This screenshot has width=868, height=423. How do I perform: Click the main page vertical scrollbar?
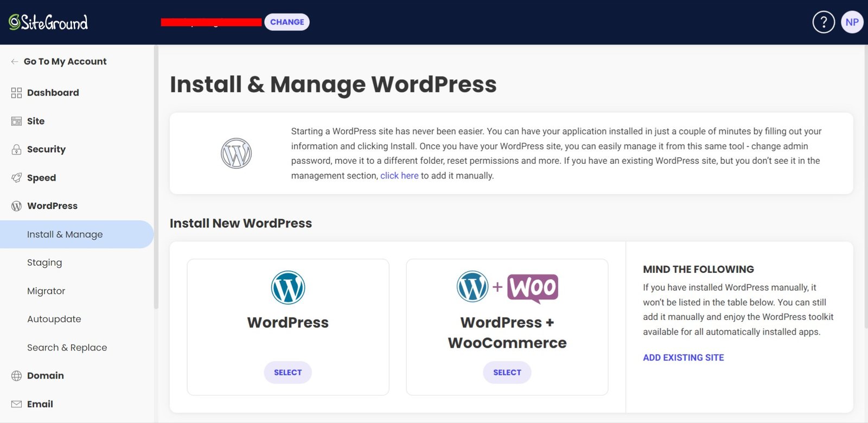point(866,186)
